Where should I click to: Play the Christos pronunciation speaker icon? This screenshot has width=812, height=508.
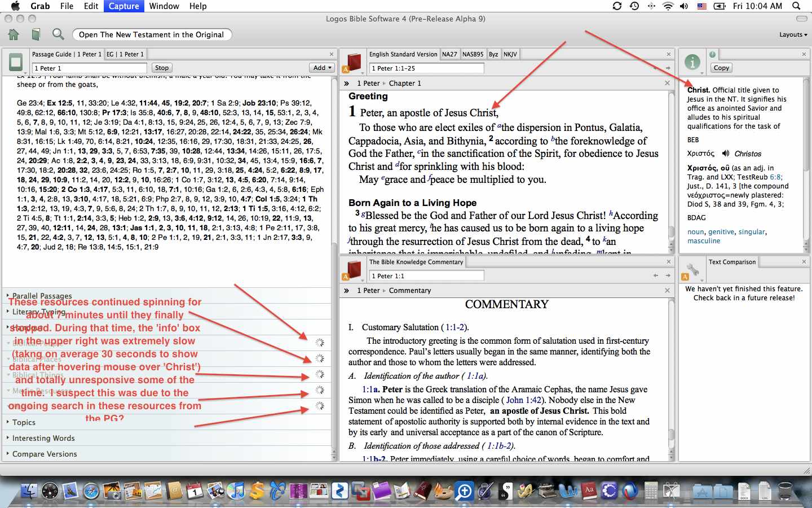[726, 153]
